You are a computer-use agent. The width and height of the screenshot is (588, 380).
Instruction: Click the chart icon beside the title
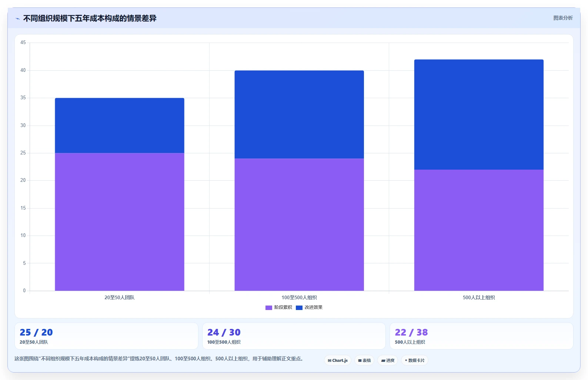tap(17, 19)
